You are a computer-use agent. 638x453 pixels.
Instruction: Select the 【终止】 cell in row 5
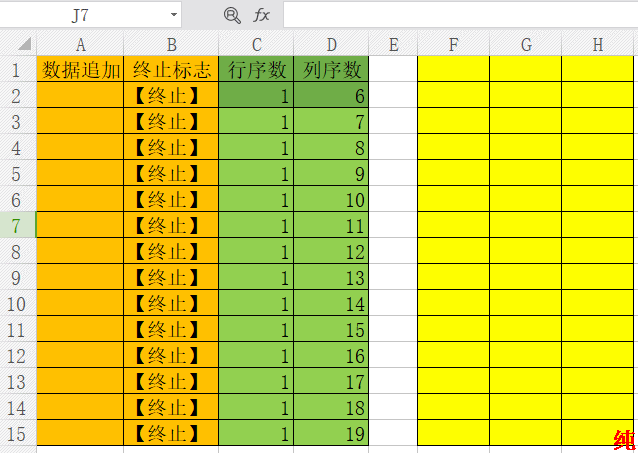click(171, 173)
